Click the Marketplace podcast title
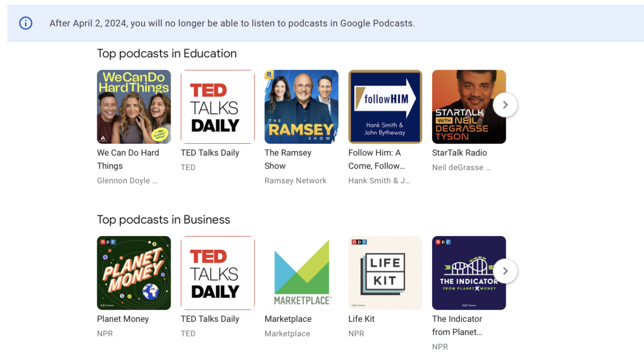Screen dimensions: 644x362 pos(288,319)
